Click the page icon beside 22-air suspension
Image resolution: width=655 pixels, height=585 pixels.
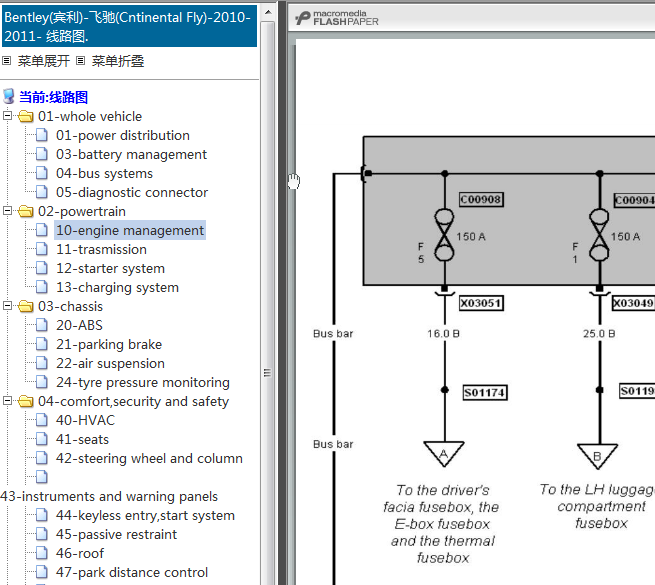click(41, 363)
